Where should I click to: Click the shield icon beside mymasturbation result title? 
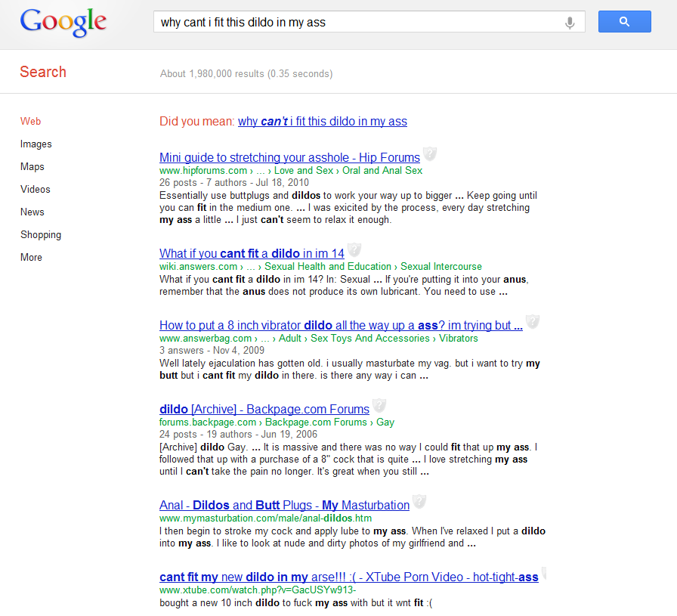point(419,501)
